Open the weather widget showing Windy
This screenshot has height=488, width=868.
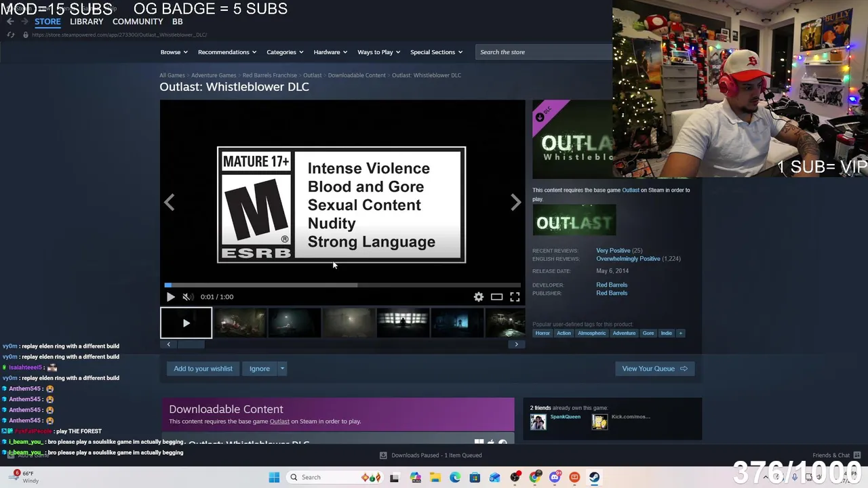pos(24,477)
